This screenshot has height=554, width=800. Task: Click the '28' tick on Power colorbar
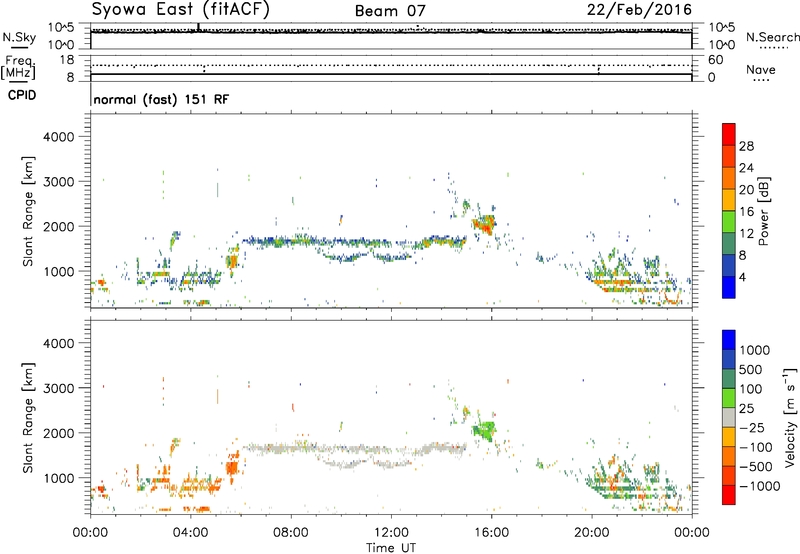(x=746, y=146)
